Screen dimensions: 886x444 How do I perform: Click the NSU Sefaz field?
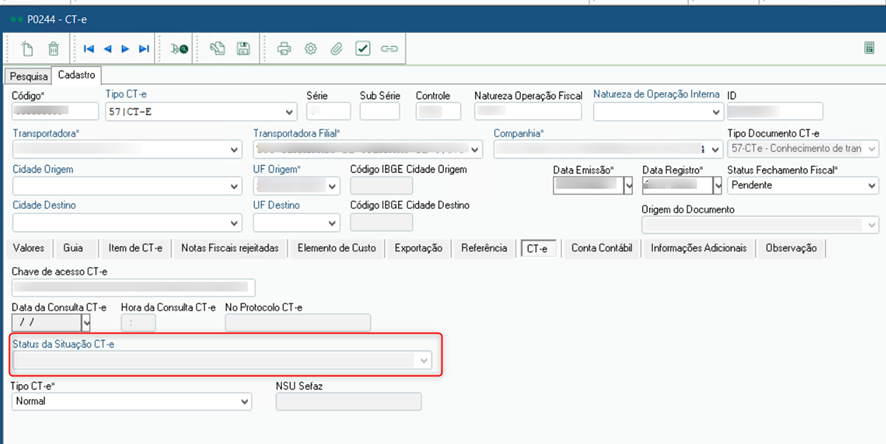click(x=349, y=402)
